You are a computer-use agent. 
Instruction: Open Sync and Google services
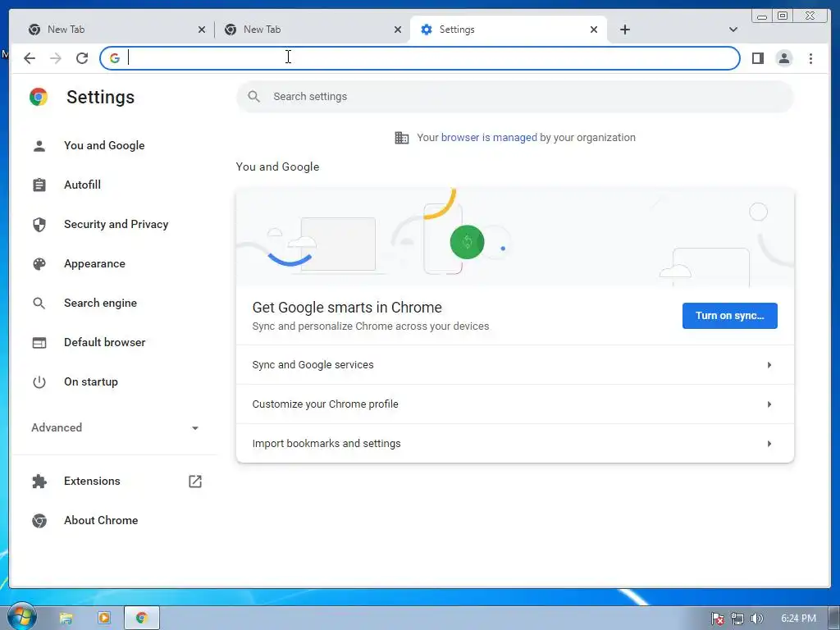(515, 365)
